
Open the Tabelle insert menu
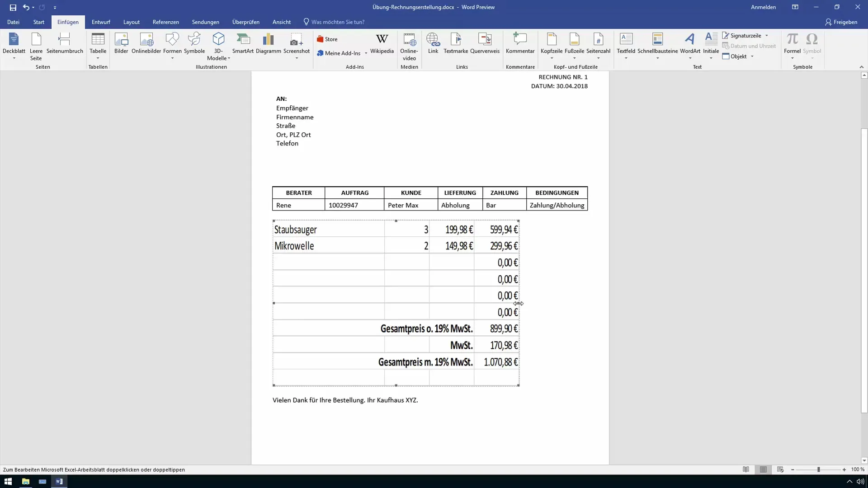point(98,46)
